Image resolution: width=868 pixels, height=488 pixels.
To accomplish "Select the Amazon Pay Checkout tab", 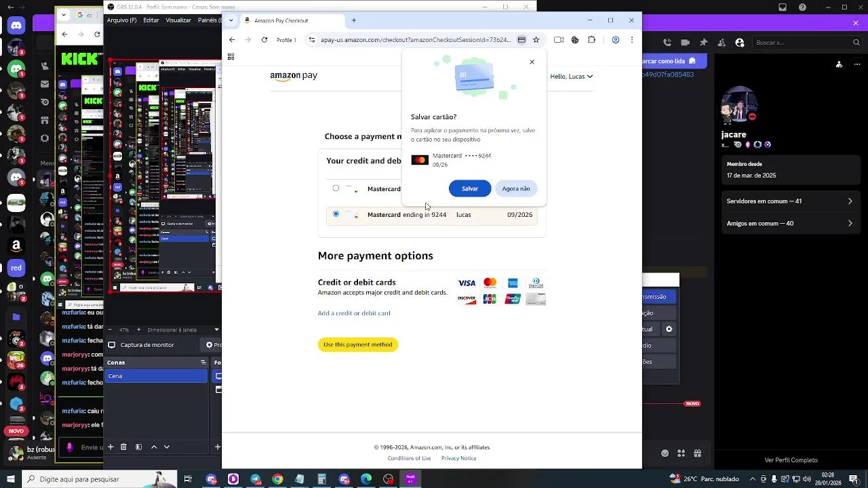I will click(x=292, y=20).
